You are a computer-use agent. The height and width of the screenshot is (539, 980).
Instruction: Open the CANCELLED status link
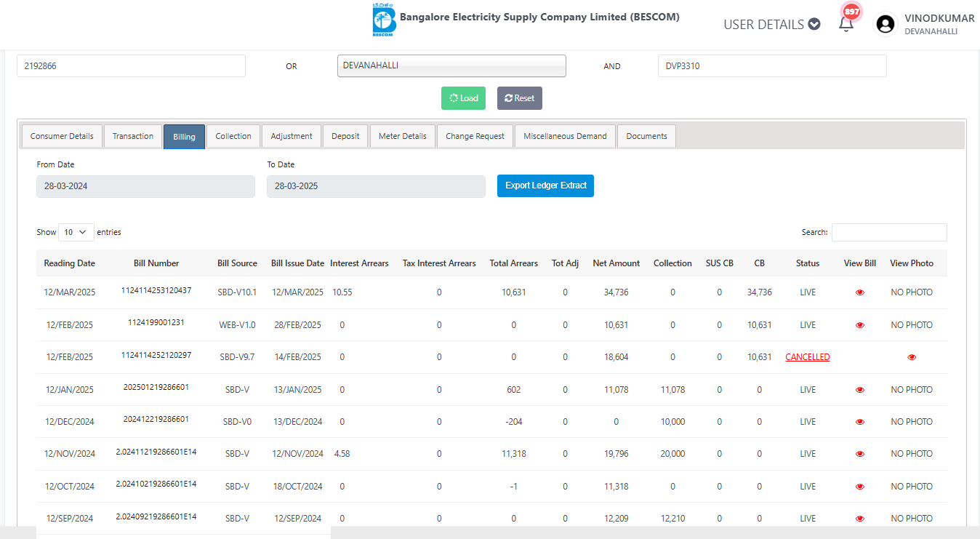807,357
